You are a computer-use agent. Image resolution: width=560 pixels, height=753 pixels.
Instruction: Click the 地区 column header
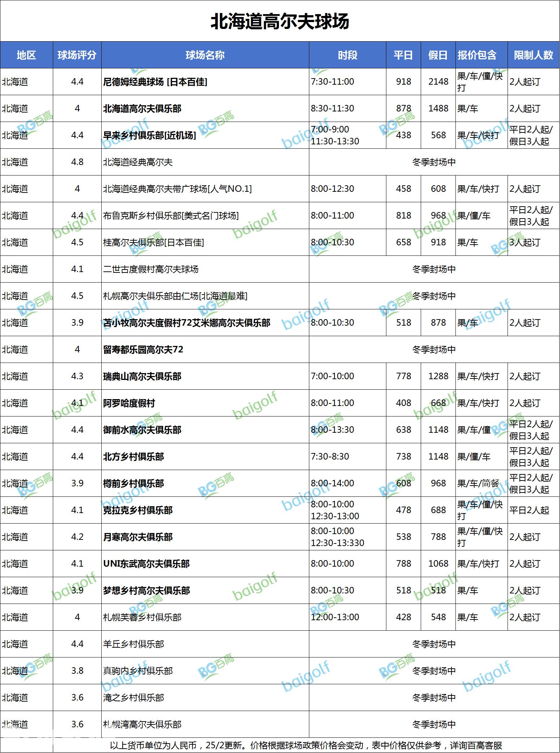coord(26,55)
